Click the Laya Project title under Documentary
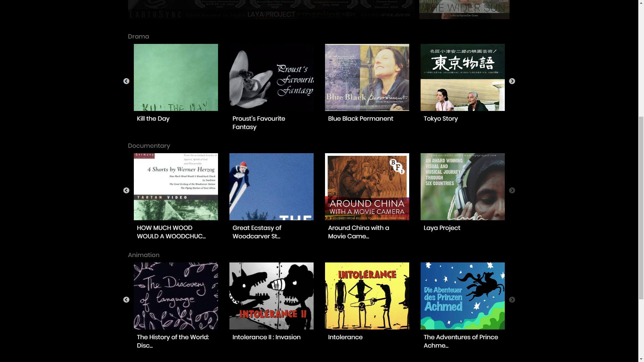Screen dimensions: 644x362 (442, 228)
